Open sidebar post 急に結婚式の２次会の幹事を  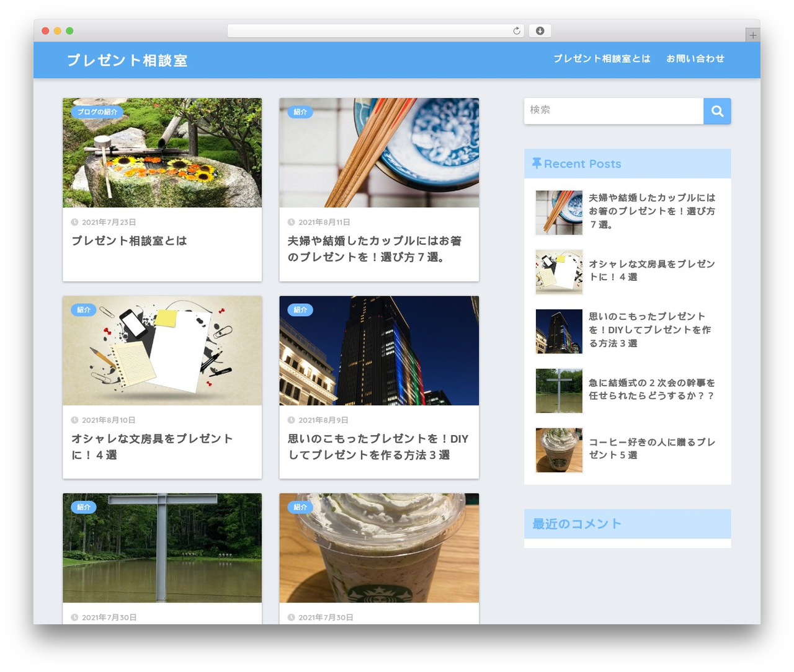click(652, 389)
